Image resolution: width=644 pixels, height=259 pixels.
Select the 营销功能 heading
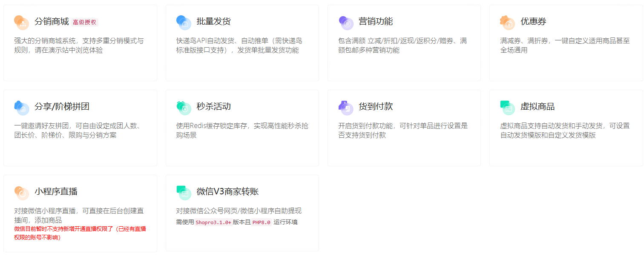375,22
